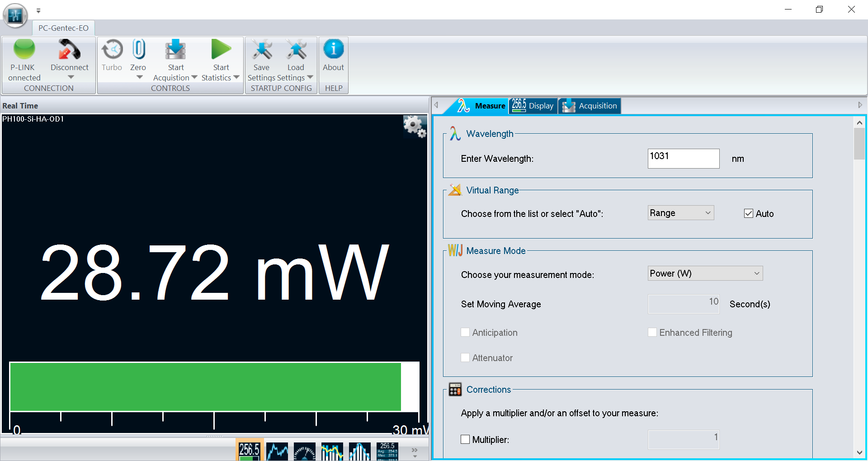
Task: Start statistics with green play icon
Action: tap(221, 50)
